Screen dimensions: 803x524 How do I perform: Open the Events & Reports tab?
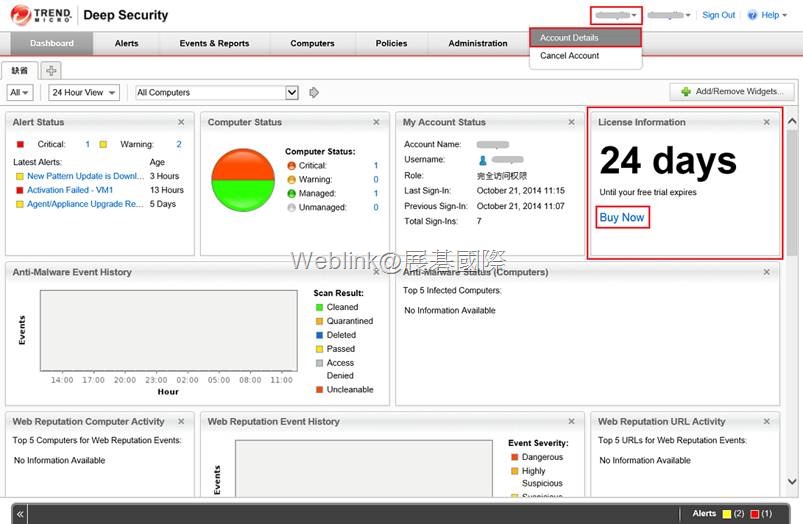[214, 44]
